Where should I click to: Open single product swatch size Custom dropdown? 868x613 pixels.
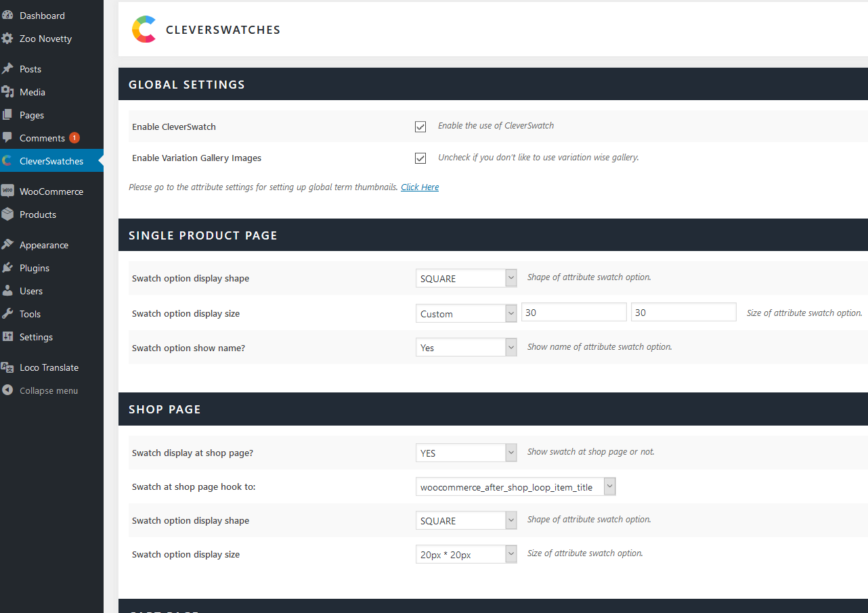pos(466,313)
